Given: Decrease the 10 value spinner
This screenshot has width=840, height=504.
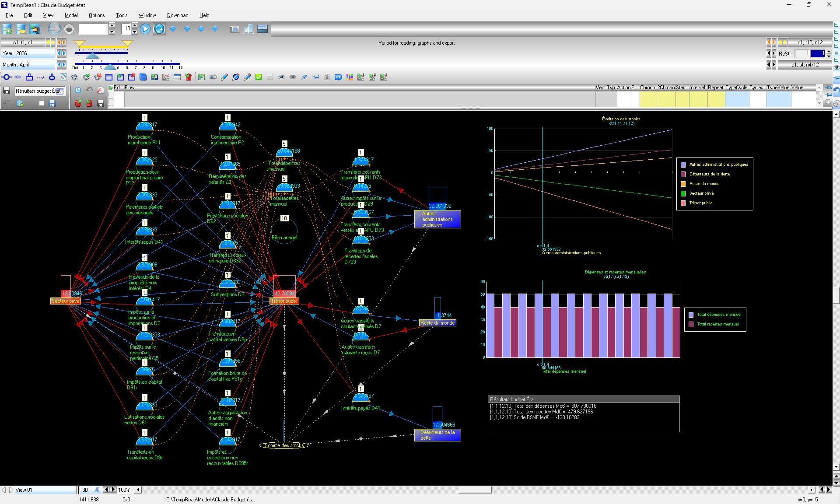Looking at the screenshot, I should (x=135, y=32).
